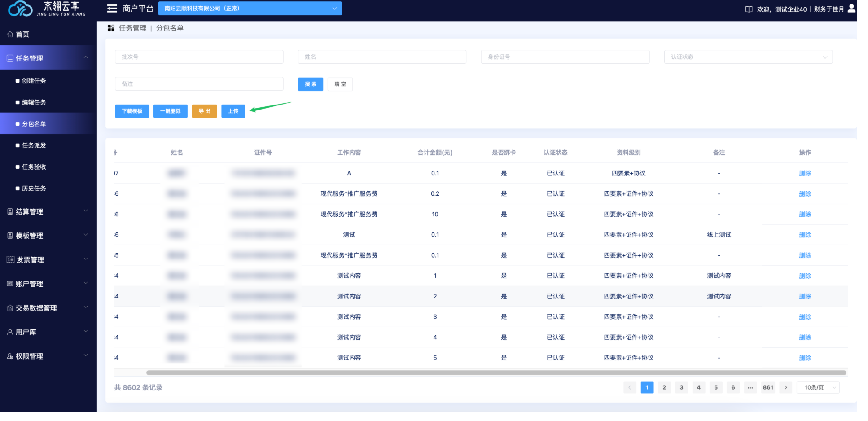
Task: Click the 批次号 input field
Action: click(x=199, y=57)
